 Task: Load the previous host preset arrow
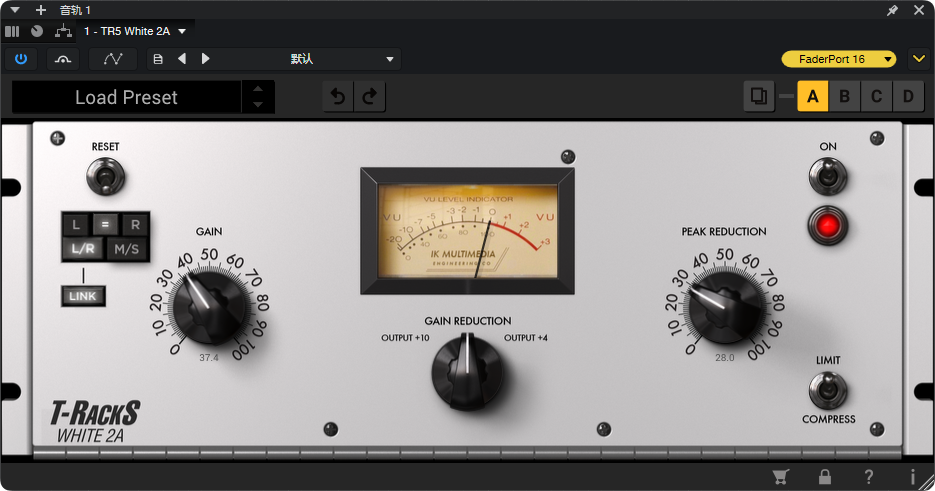click(182, 58)
